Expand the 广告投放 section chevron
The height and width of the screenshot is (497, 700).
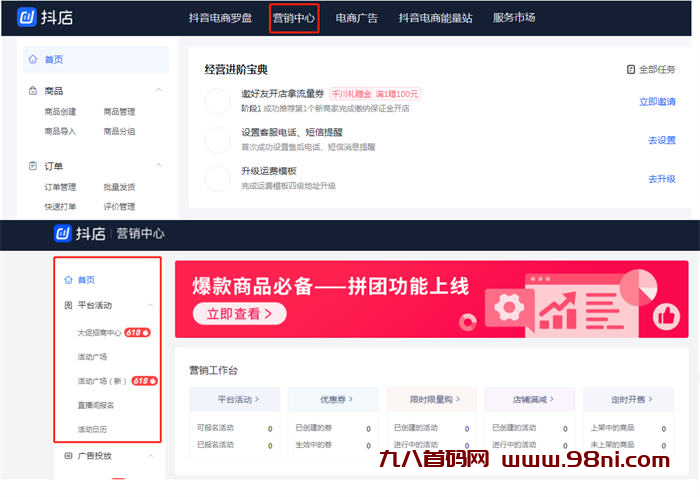(x=150, y=456)
